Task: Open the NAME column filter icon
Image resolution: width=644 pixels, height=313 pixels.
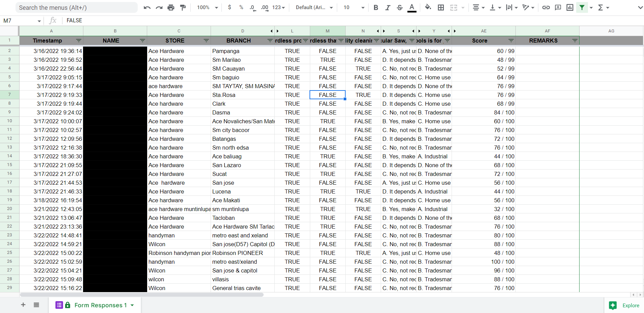Action: tap(142, 41)
